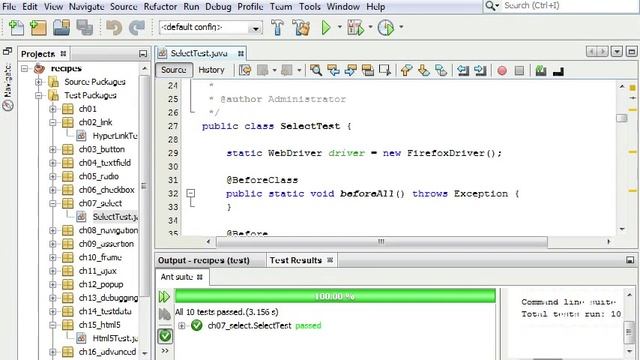This screenshot has height=360, width=640.
Task: Click the Build Project hammer icon
Action: [x=277, y=27]
